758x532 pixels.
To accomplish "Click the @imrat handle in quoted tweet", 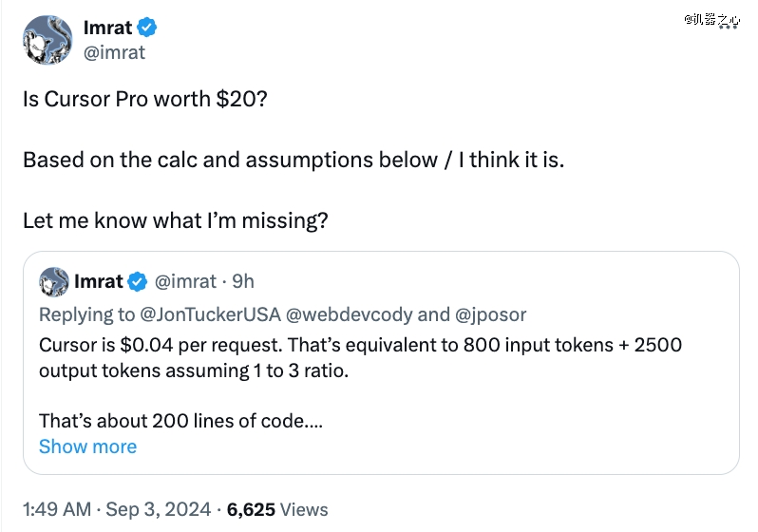I will pyautogui.click(x=185, y=281).
